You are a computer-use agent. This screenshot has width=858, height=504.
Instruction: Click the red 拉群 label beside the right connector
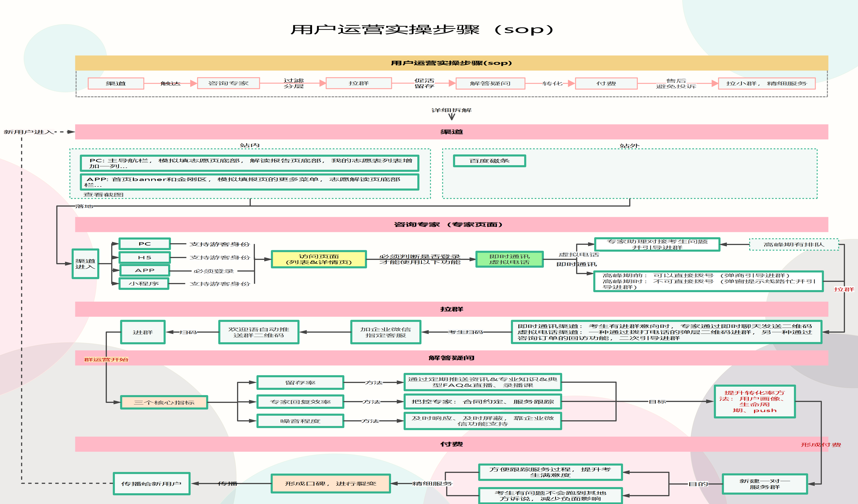pyautogui.click(x=844, y=289)
